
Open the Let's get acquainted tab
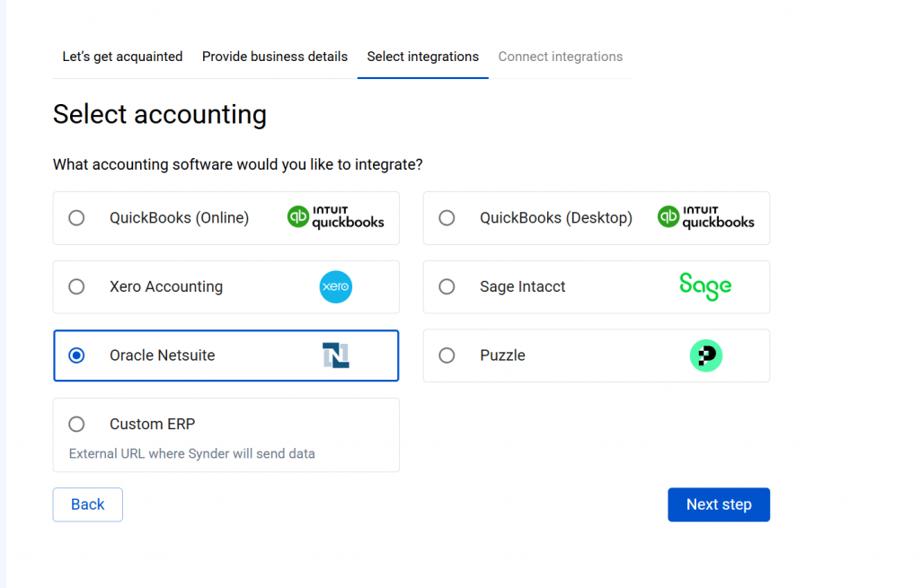tap(122, 57)
